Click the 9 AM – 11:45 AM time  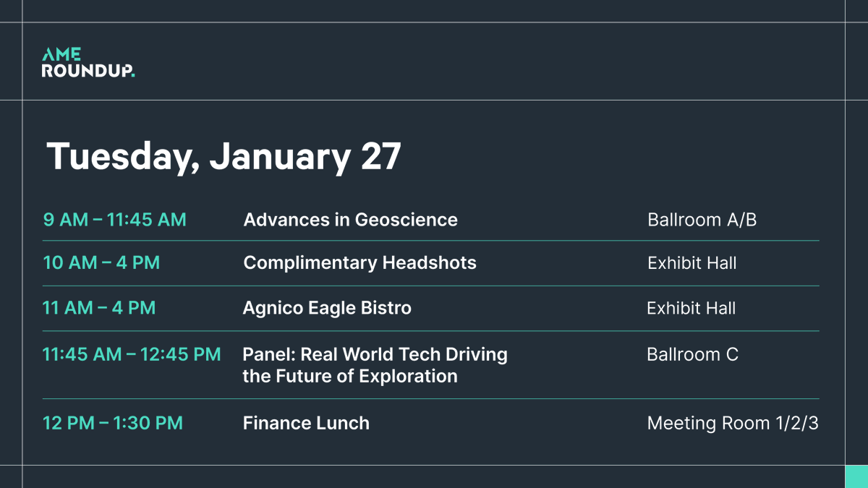pos(114,220)
